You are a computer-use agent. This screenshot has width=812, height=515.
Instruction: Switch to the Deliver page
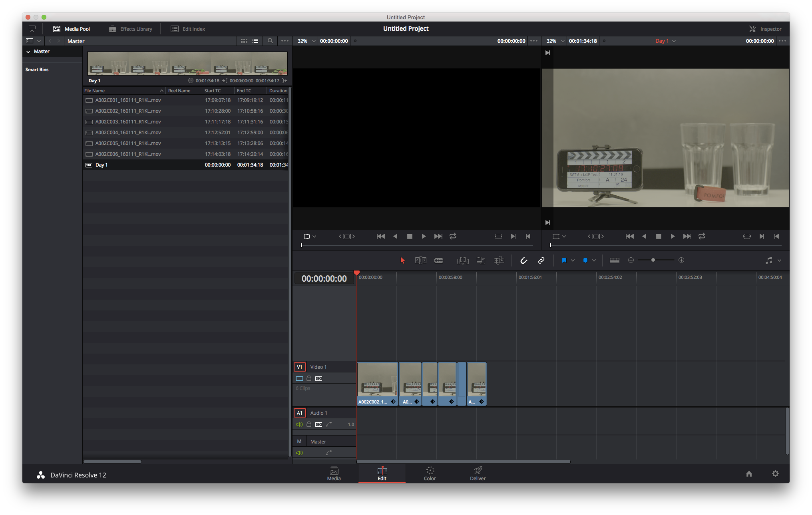[x=478, y=474]
